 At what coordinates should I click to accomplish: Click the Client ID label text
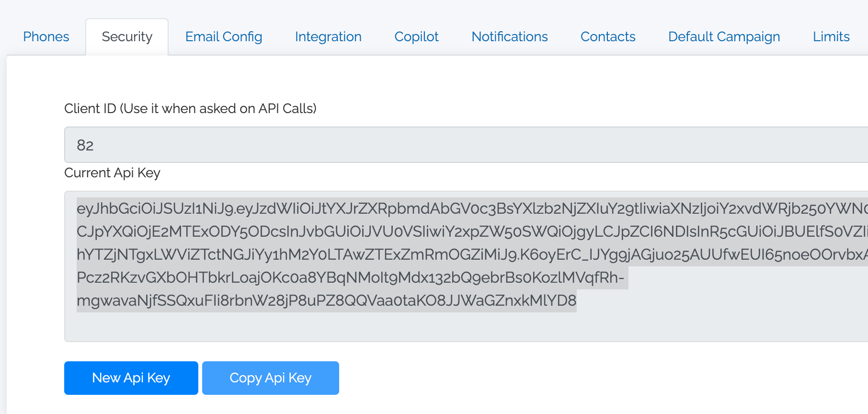(191, 108)
